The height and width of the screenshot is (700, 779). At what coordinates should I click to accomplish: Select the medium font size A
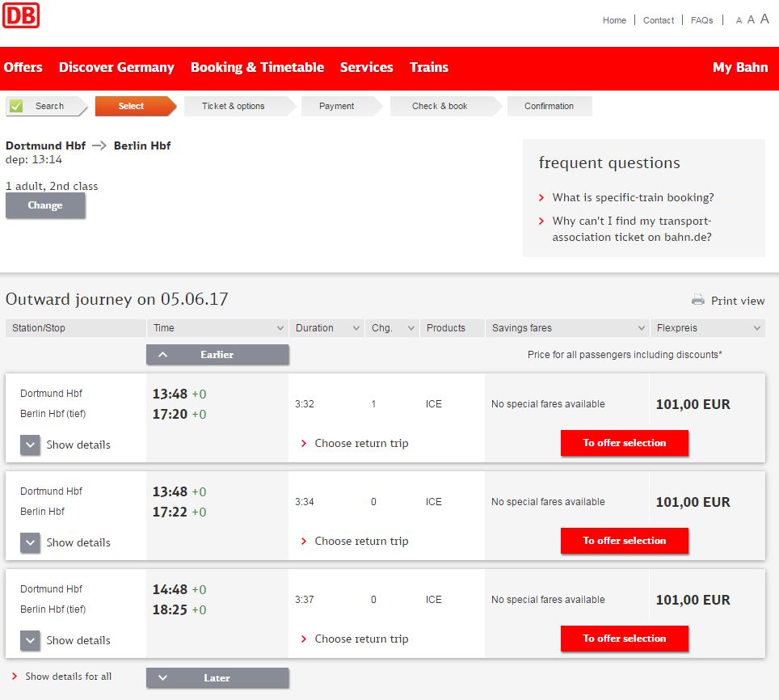[751, 20]
